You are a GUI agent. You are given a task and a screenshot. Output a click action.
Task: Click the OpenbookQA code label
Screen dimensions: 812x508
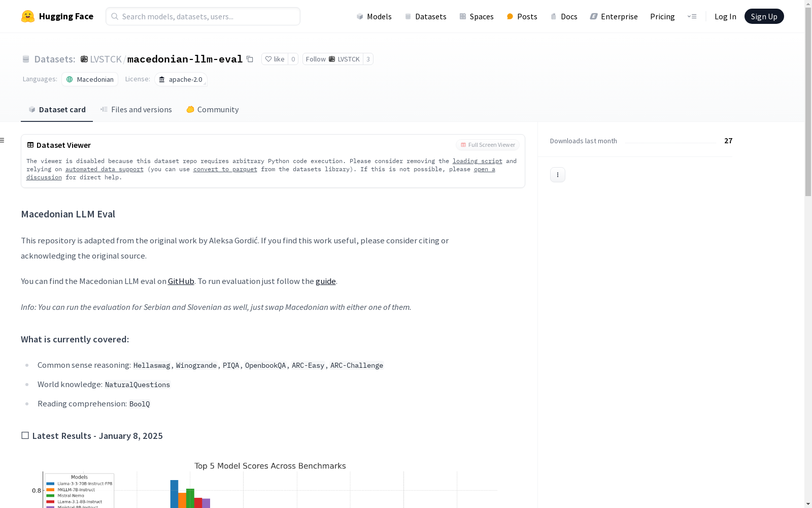(x=265, y=365)
